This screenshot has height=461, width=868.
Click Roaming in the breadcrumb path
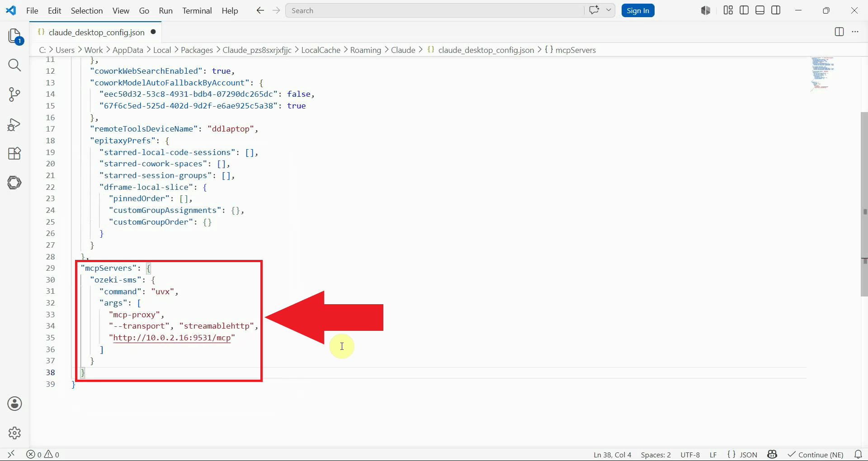pyautogui.click(x=365, y=50)
